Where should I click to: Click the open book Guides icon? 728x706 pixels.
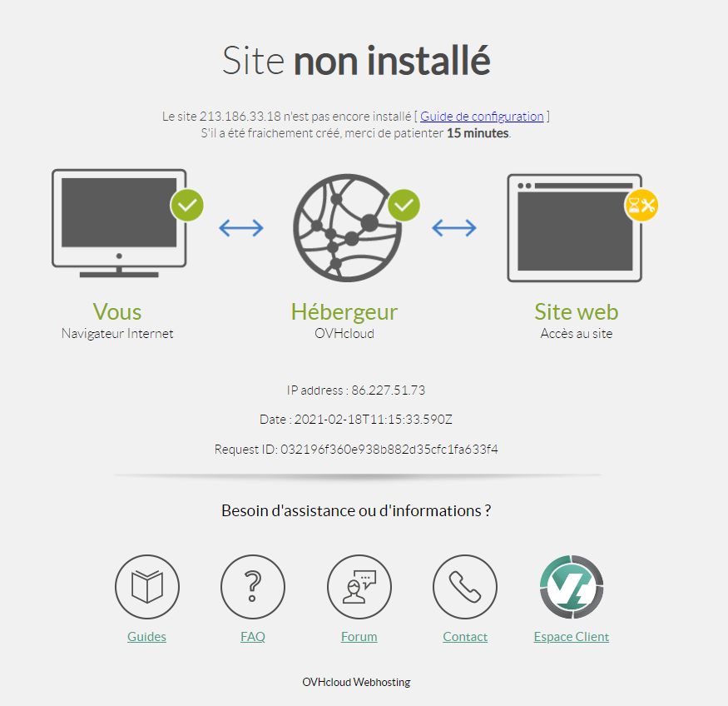147,587
